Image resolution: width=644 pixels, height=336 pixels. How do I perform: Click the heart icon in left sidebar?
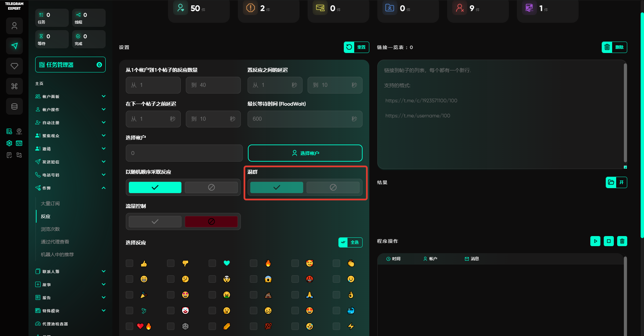tap(14, 66)
